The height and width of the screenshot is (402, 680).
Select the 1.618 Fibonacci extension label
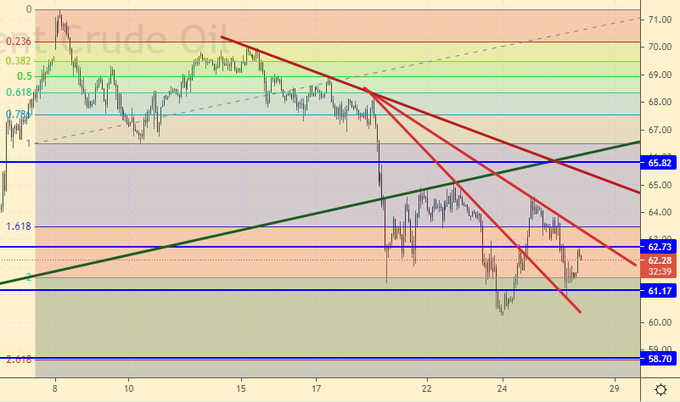point(17,227)
